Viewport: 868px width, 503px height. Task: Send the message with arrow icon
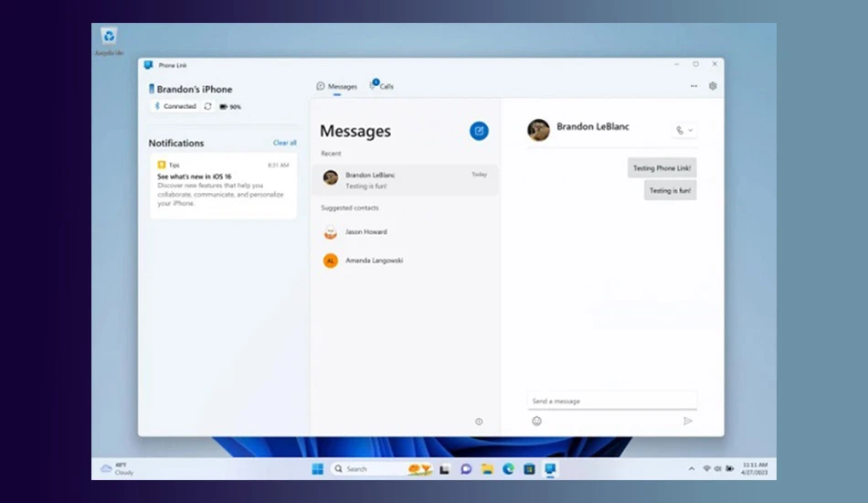pos(687,421)
